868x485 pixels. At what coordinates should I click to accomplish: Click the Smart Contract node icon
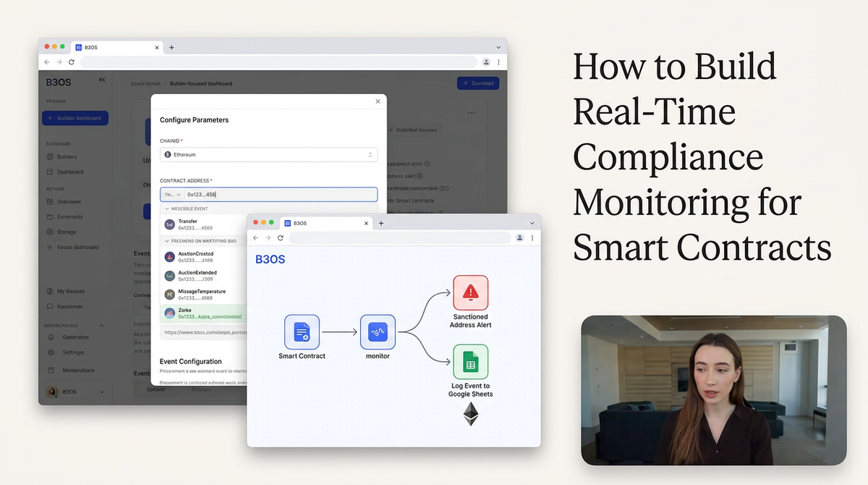[x=302, y=332]
